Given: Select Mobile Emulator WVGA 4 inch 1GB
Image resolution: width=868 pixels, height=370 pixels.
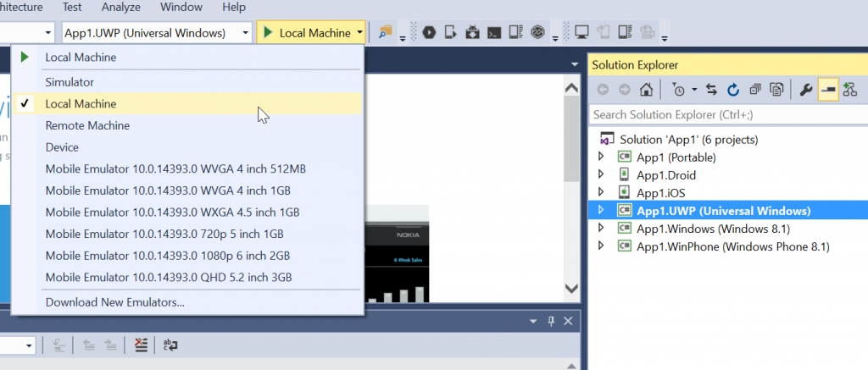Looking at the screenshot, I should [x=187, y=191].
